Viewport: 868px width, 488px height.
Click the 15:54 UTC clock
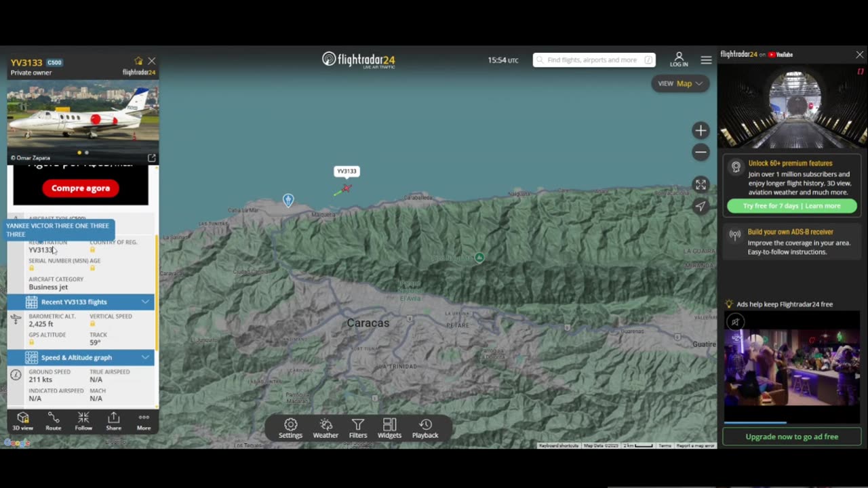[x=503, y=60]
